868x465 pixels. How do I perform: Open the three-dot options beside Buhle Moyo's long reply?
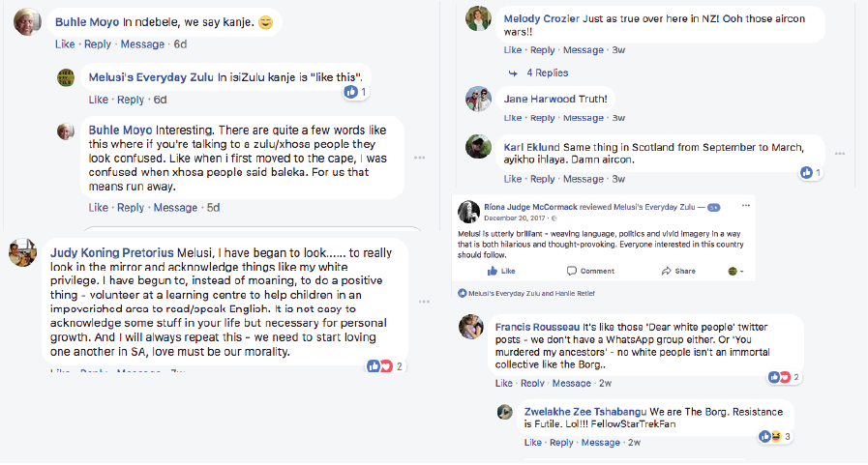click(420, 158)
